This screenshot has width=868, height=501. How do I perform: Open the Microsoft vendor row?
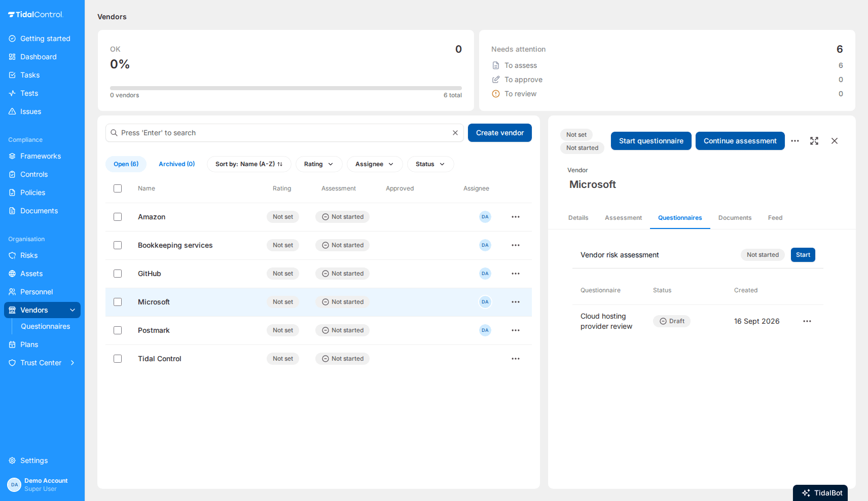tap(318, 302)
